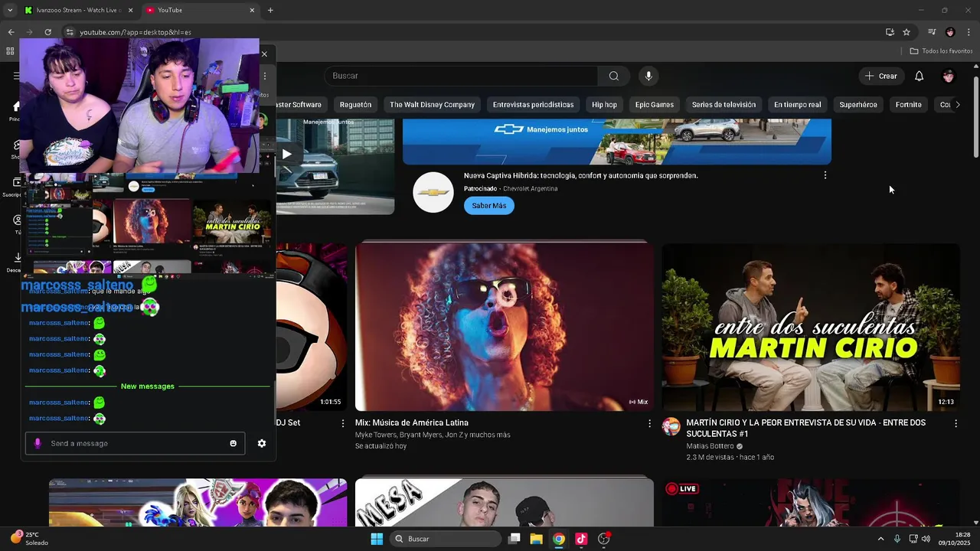Viewport: 980px width, 551px height.
Task: Open the YouTube account avatar menu
Action: click(949, 76)
